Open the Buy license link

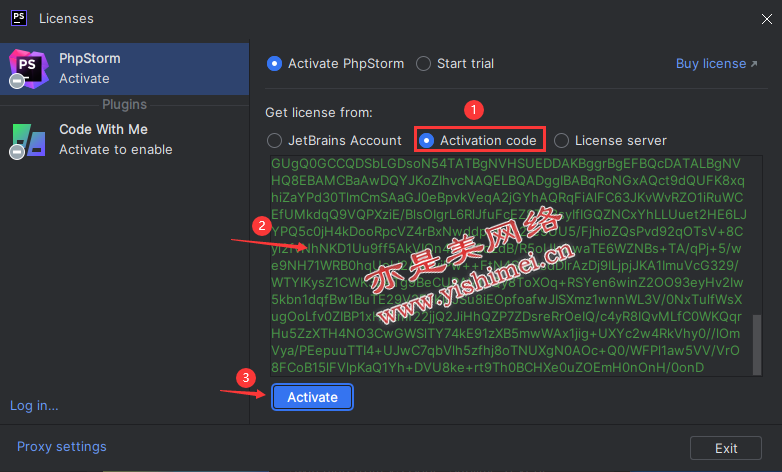point(716,64)
